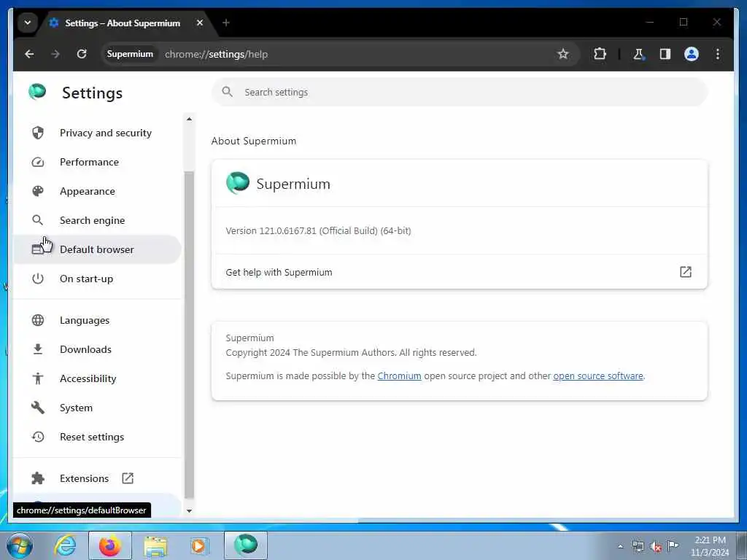Viewport: 747px width, 560px height.
Task: Go to System settings
Action: [97, 408]
